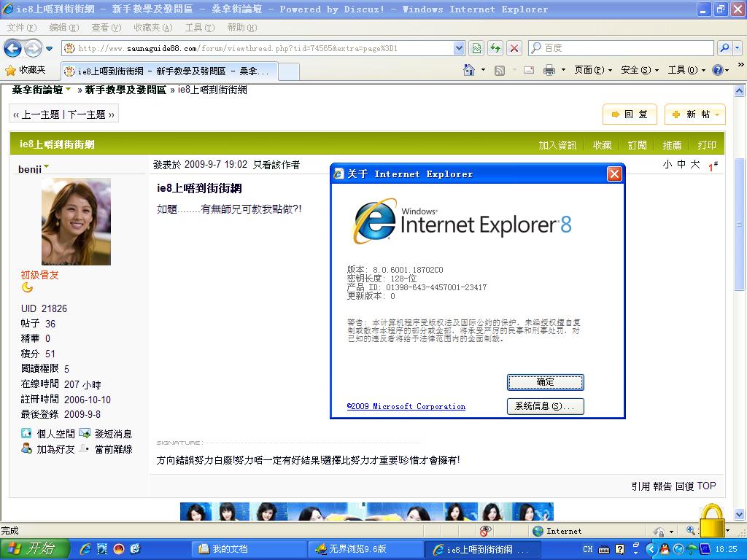This screenshot has width=747, height=560.
Task: Expand the address bar URL dropdown
Action: pos(459,48)
